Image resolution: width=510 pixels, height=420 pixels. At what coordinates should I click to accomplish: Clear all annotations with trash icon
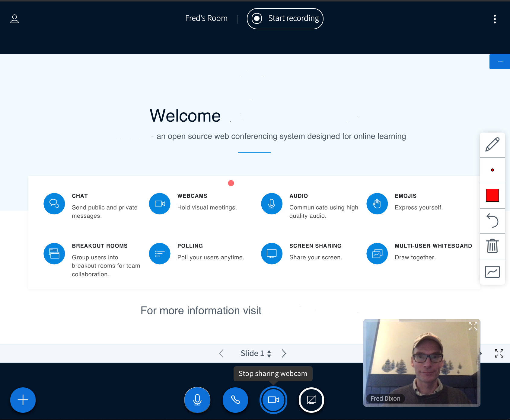click(x=492, y=246)
